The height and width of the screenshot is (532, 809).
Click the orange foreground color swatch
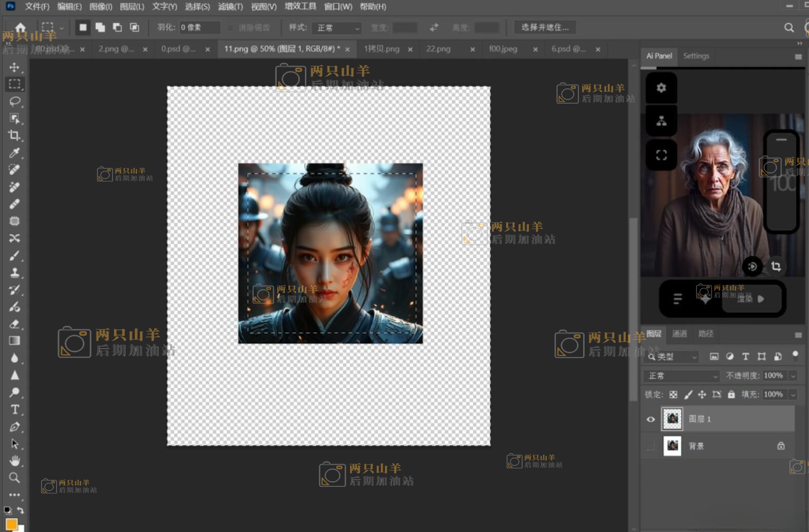click(11, 524)
